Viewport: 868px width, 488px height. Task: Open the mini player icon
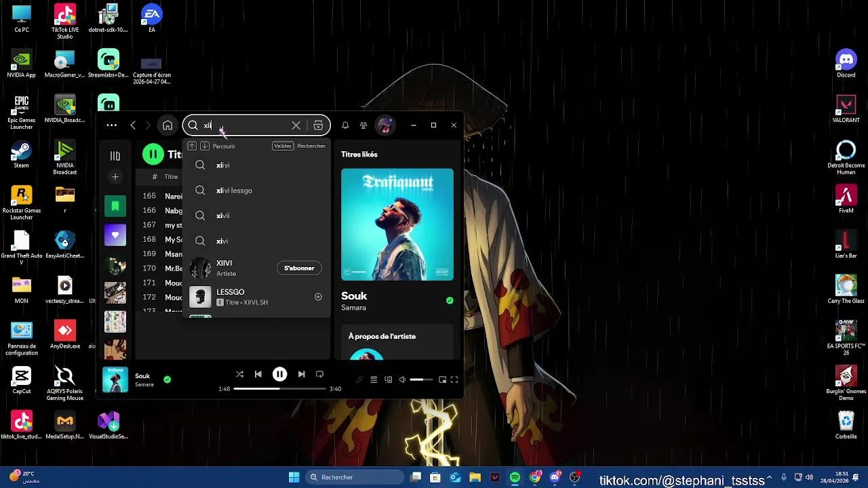pyautogui.click(x=442, y=380)
